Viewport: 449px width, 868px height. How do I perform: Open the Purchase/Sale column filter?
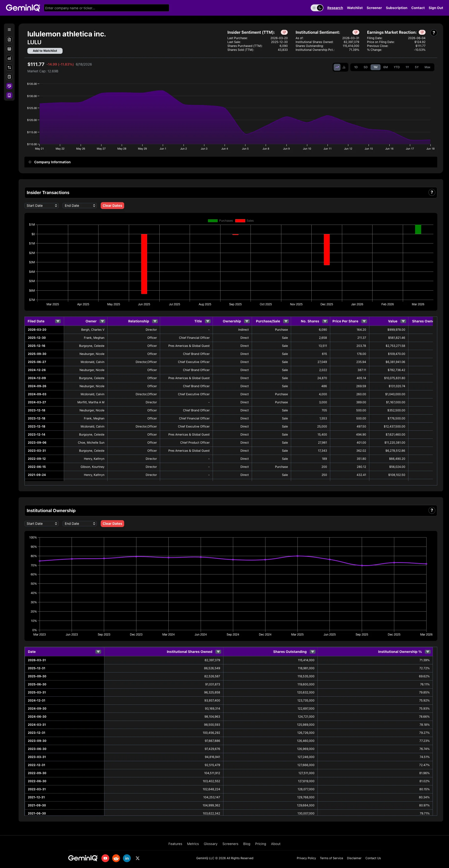point(286,321)
